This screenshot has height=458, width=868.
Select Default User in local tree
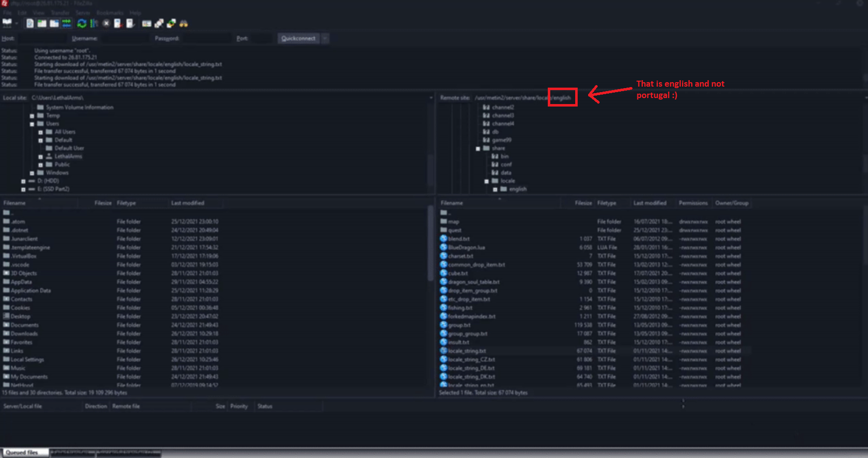(69, 148)
